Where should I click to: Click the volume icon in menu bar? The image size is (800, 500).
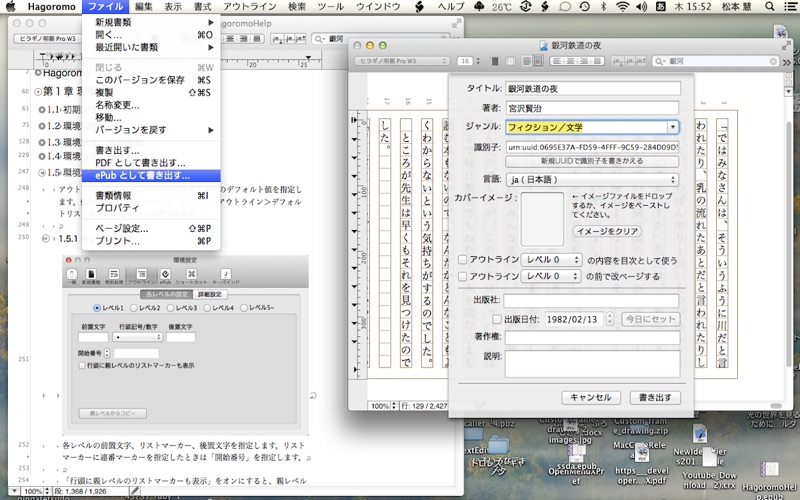(641, 6)
